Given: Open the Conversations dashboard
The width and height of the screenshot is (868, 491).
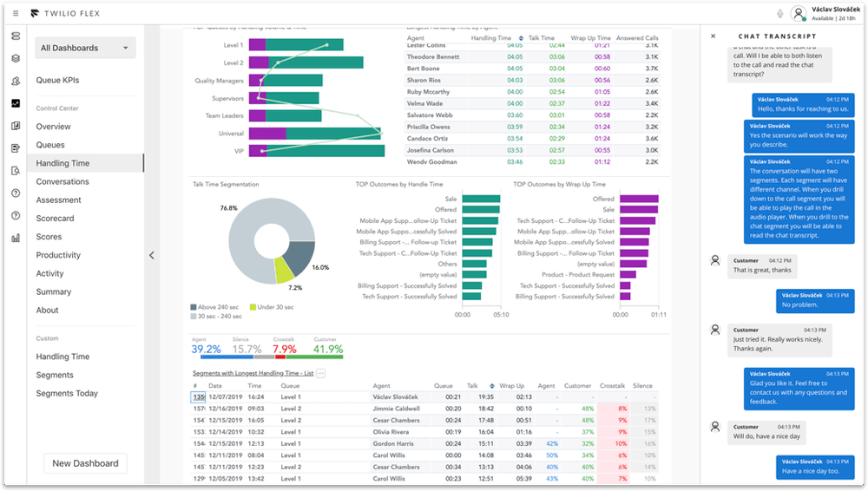Looking at the screenshot, I should [x=62, y=181].
